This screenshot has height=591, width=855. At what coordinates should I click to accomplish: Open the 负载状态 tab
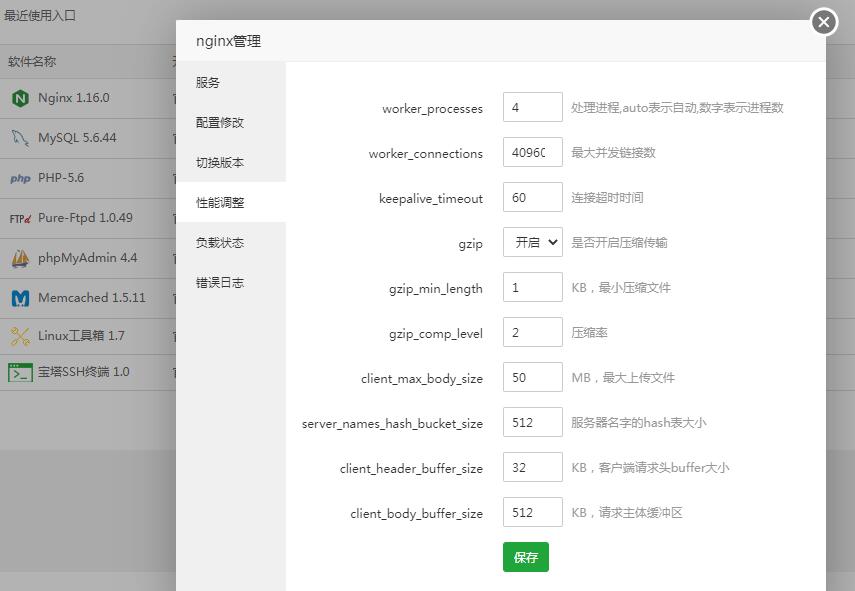[x=231, y=242]
